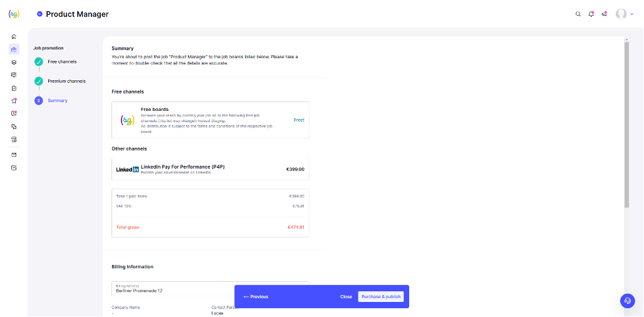The image size is (644, 317).
Task: Click Close in the bottom bar
Action: (x=346, y=296)
